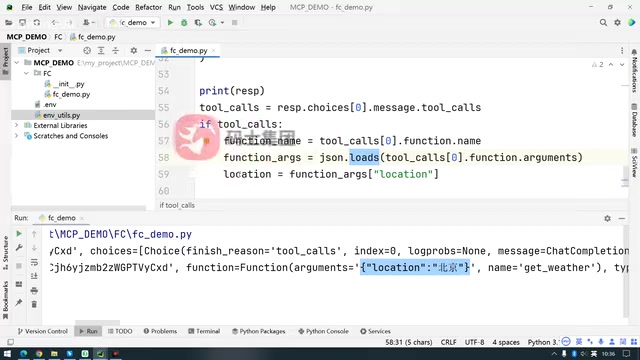Open Services tool window
Viewport: 640px width, 360px height.
click(x=375, y=331)
